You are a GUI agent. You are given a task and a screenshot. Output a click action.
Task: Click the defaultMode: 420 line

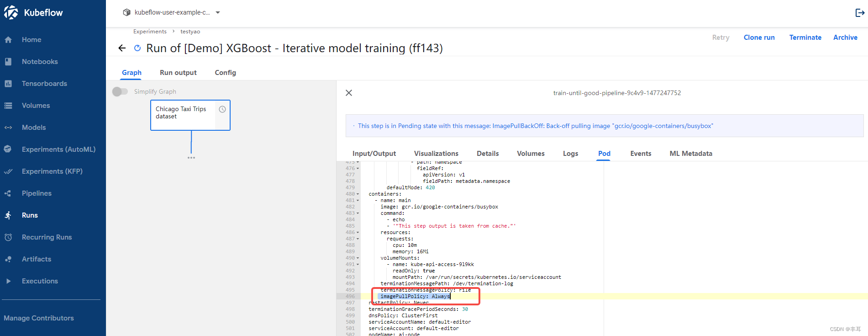pos(410,188)
